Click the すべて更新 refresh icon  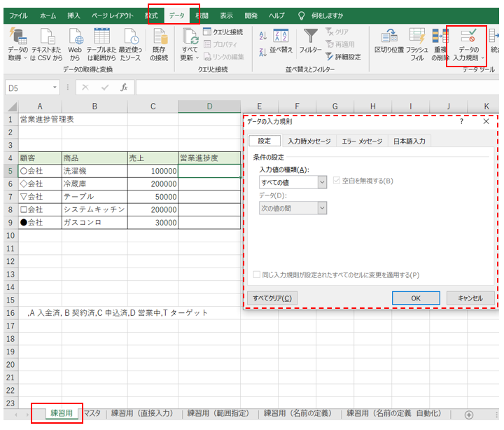tap(189, 36)
